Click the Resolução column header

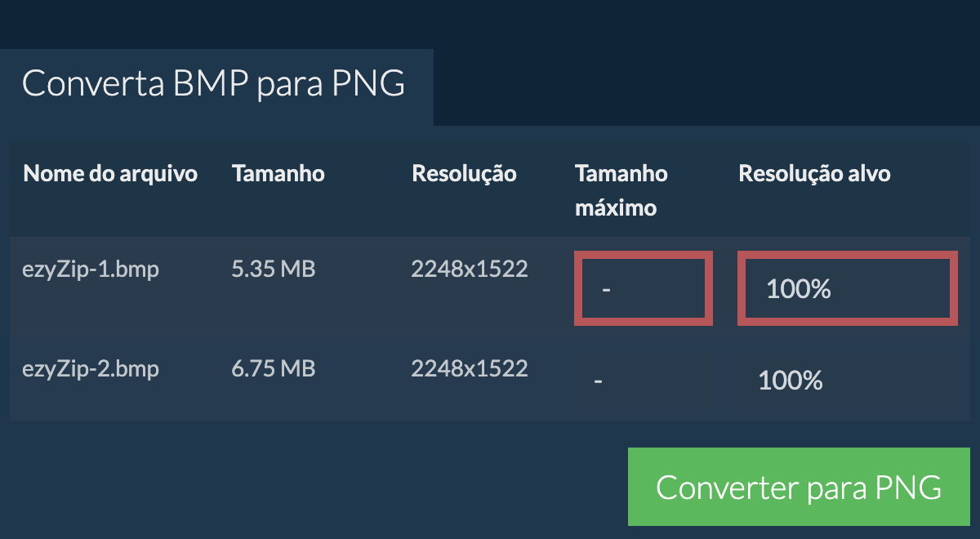coord(464,173)
